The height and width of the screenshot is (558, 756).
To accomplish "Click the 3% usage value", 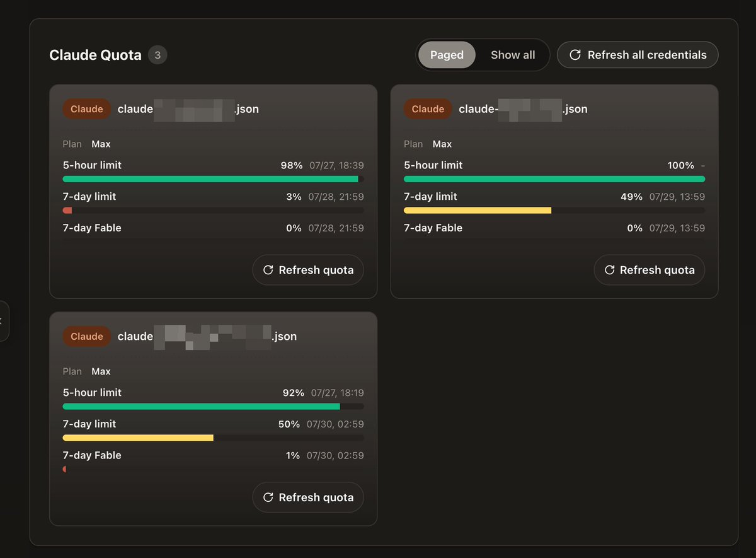I will pos(294,197).
